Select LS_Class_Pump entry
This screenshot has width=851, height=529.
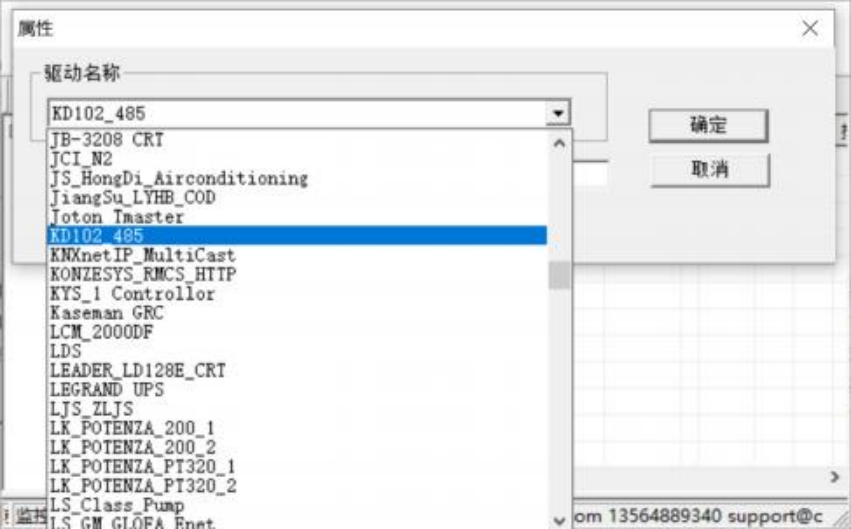pyautogui.click(x=297, y=505)
